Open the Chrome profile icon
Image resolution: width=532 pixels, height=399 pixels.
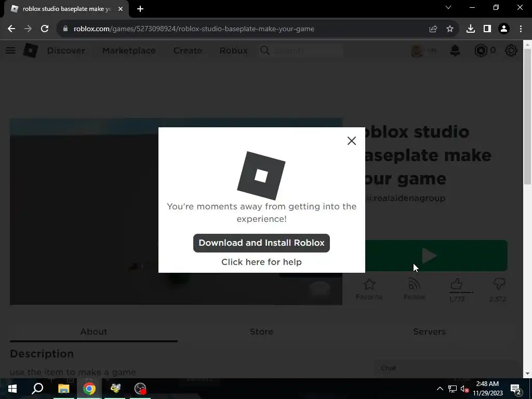tap(504, 29)
